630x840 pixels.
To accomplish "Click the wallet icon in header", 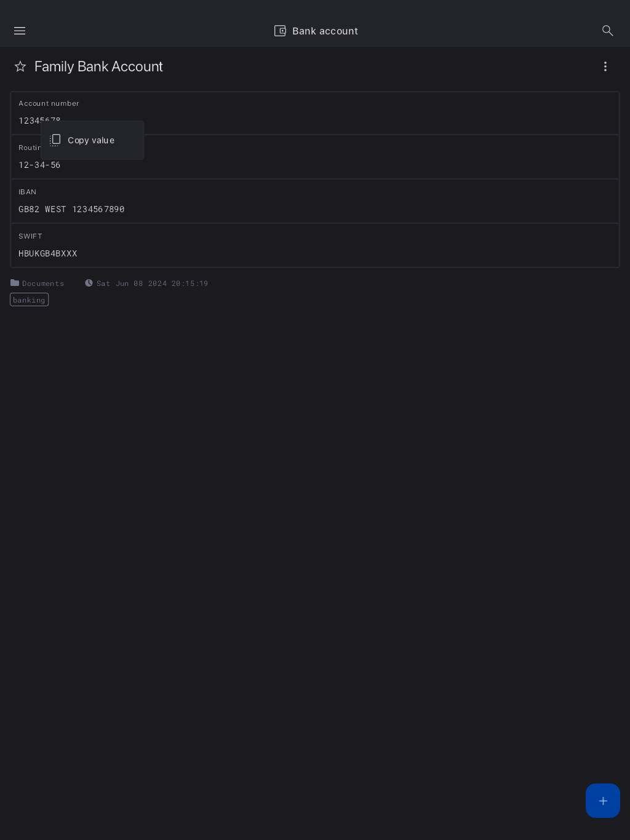I will click(280, 31).
